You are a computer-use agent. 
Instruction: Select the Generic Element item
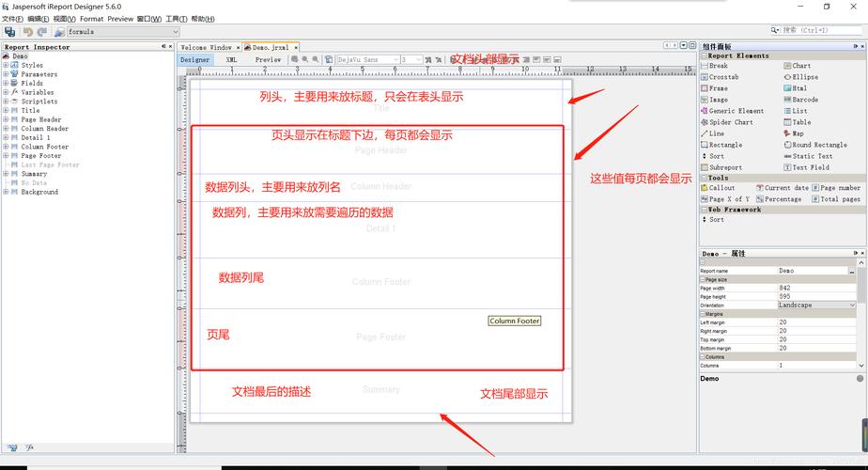point(733,111)
